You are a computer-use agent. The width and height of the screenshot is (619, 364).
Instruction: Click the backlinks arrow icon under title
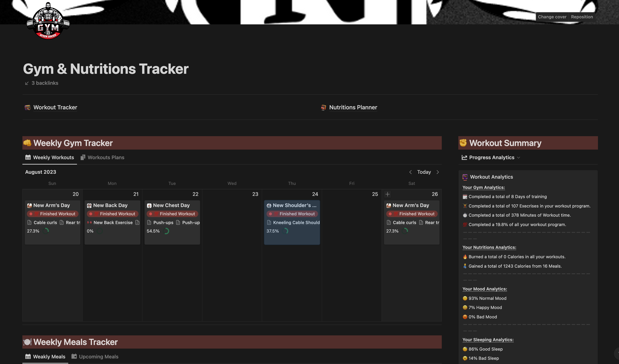click(x=27, y=83)
